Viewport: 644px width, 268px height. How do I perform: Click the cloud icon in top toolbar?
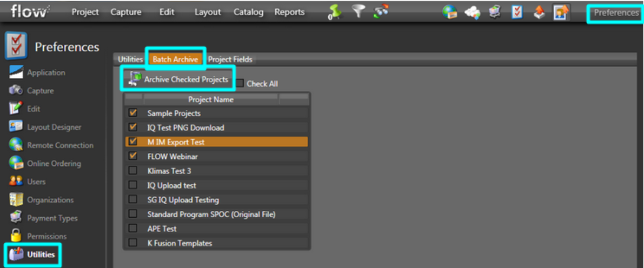click(473, 13)
